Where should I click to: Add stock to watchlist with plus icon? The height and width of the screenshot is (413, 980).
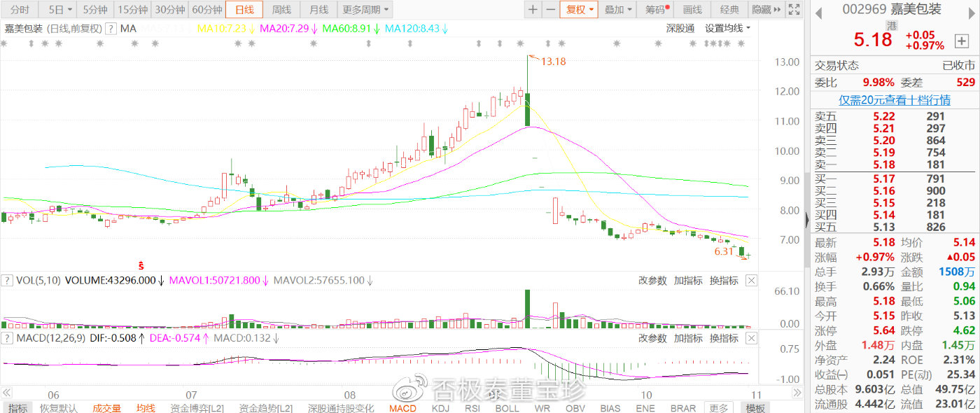click(961, 41)
